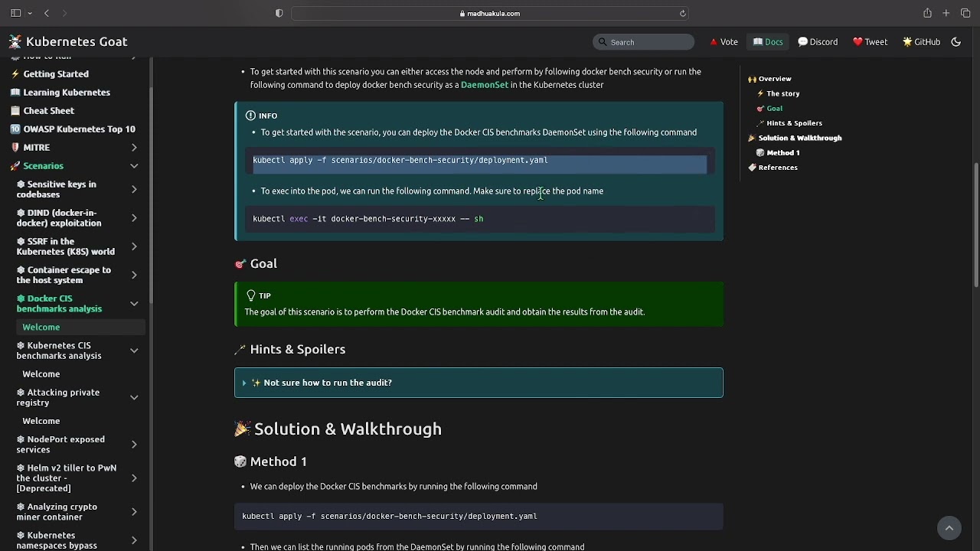
Task: Collapse the Scenarios sidebar section
Action: point(134,166)
